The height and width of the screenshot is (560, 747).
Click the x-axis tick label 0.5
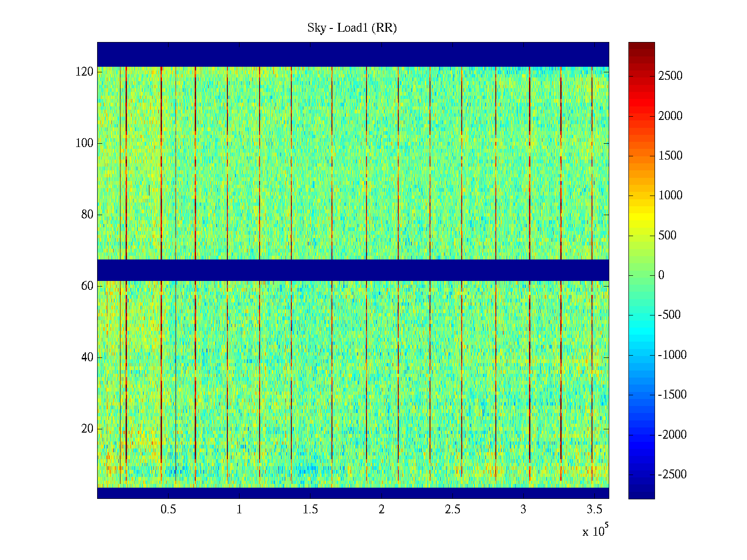point(168,510)
